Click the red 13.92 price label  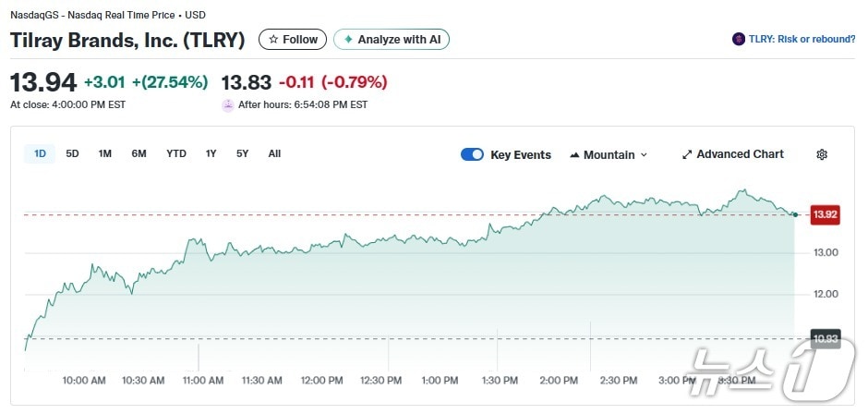coord(825,214)
